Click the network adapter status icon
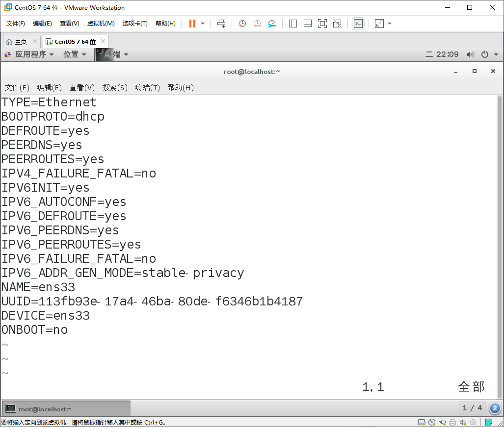Screen dimensions: 504x427 click(x=442, y=422)
